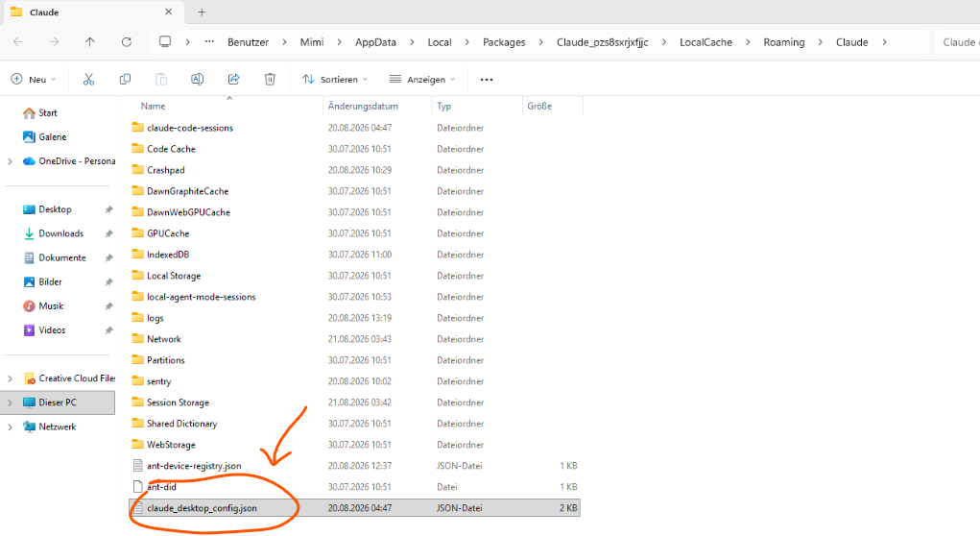Image resolution: width=980 pixels, height=536 pixels.
Task: Click the folder icon of Crashpad
Action: click(137, 169)
